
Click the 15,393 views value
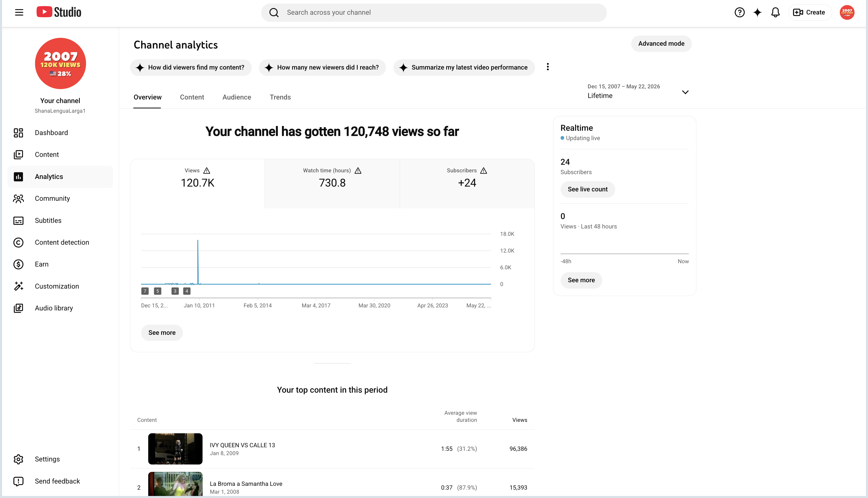coord(518,488)
